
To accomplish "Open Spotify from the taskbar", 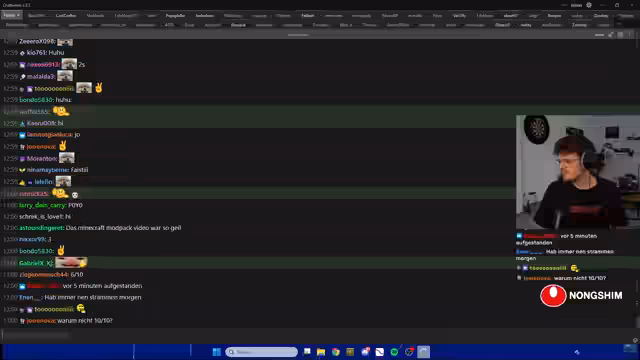I will (x=394, y=352).
